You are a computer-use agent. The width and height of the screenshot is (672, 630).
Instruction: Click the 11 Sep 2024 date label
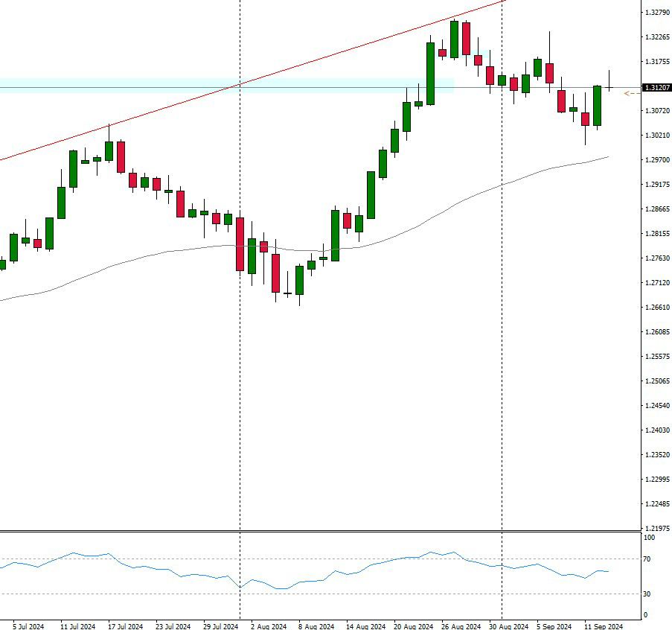(603, 626)
